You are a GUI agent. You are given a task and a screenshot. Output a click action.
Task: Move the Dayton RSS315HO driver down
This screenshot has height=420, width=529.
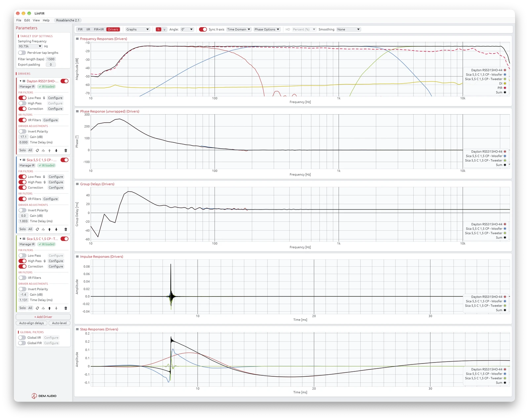(x=56, y=150)
